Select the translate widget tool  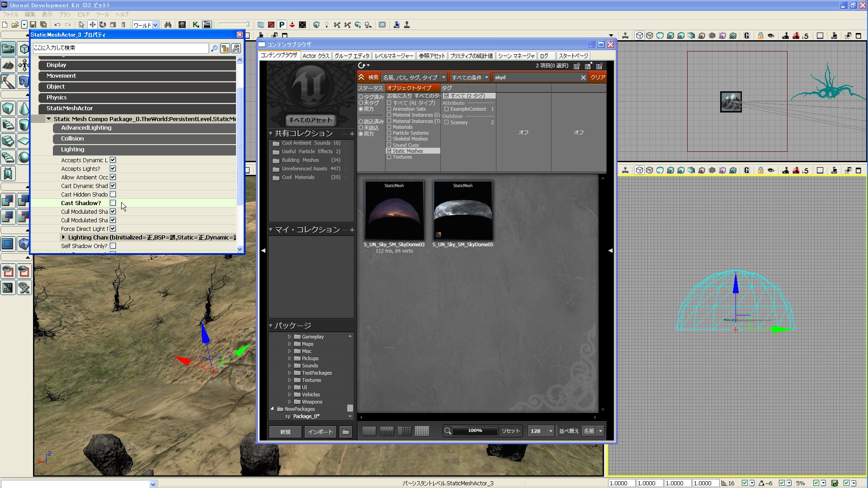(x=92, y=25)
